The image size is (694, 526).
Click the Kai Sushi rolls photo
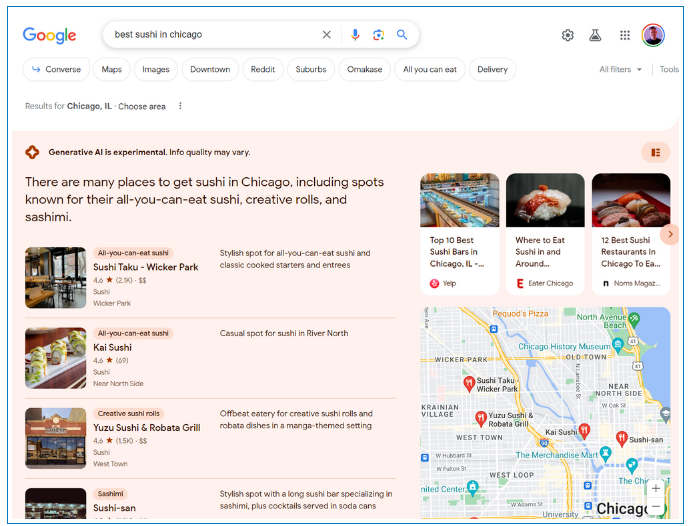pos(56,358)
